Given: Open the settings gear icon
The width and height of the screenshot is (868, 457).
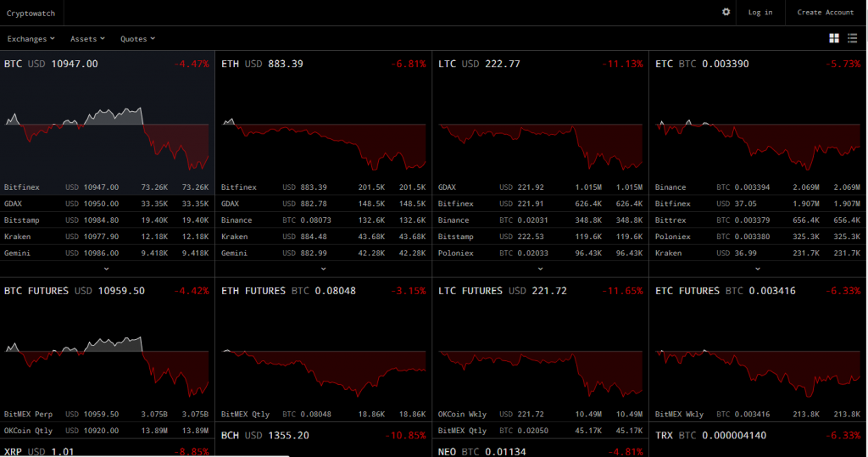Looking at the screenshot, I should [726, 12].
